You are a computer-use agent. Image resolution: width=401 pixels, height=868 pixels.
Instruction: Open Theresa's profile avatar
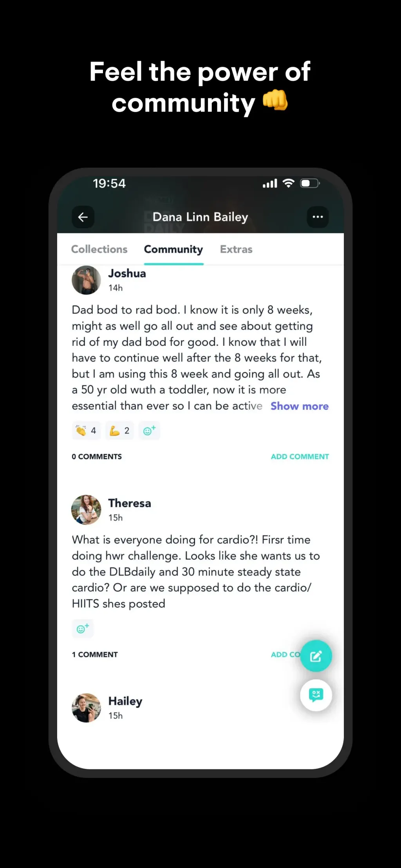pos(86,510)
